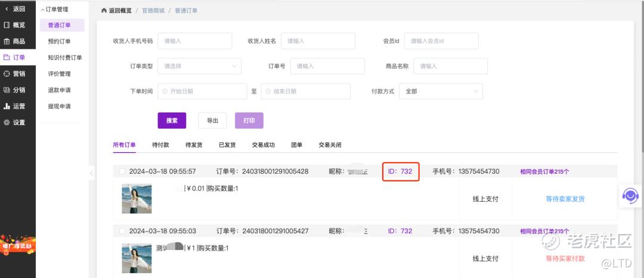This screenshot has height=278, width=644.
Task: Open the 订单类型 dropdown
Action: click(200, 66)
